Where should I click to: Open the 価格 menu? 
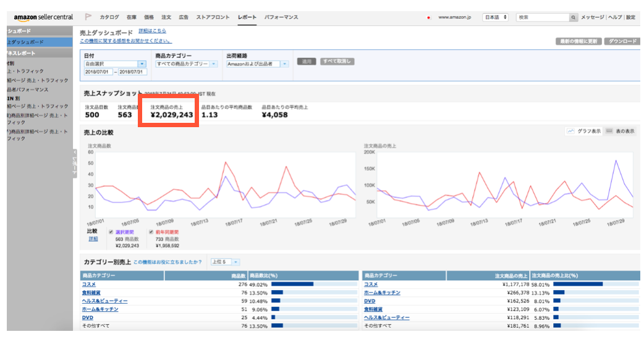pos(149,17)
